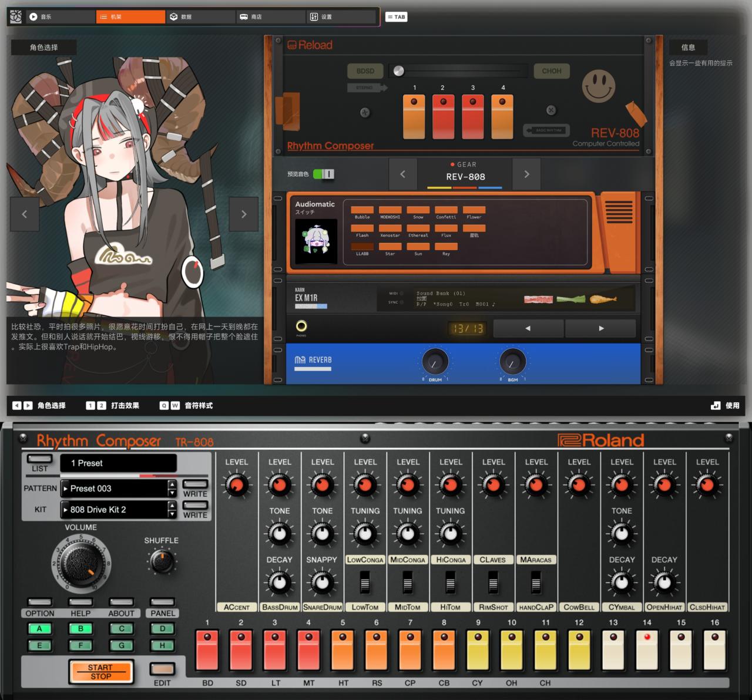The image size is (752, 700).
Task: Click the Audiomatic character avatar thumbnail
Action: 316,241
